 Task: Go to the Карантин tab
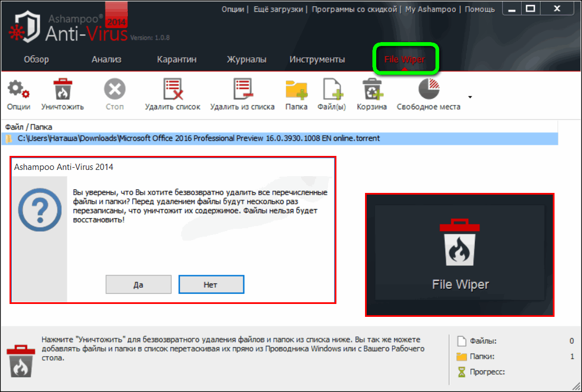pos(177,59)
